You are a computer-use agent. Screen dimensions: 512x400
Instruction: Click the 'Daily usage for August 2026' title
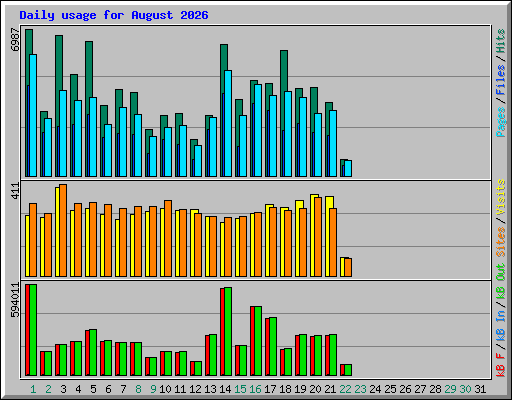pyautogui.click(x=114, y=15)
